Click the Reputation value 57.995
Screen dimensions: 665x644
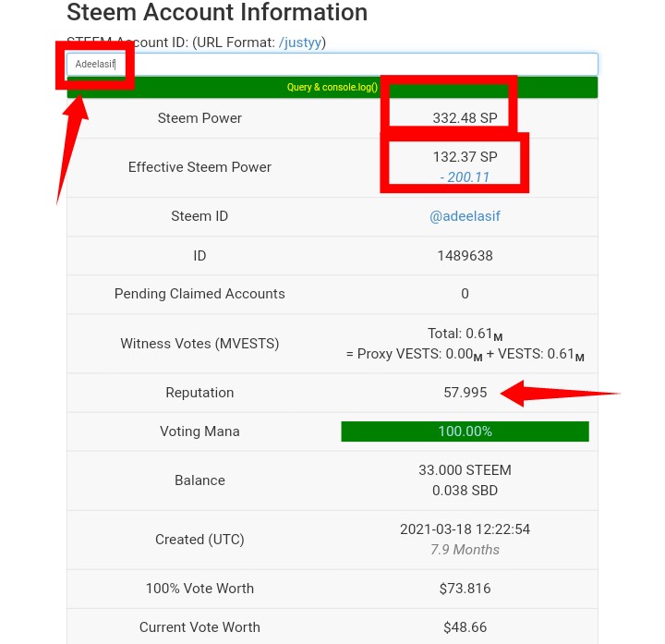coord(465,393)
